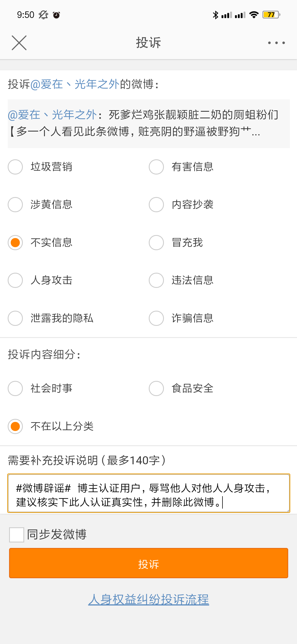Choose 诈骗信息 complaint type
The height and width of the screenshot is (644, 297).
[156, 318]
